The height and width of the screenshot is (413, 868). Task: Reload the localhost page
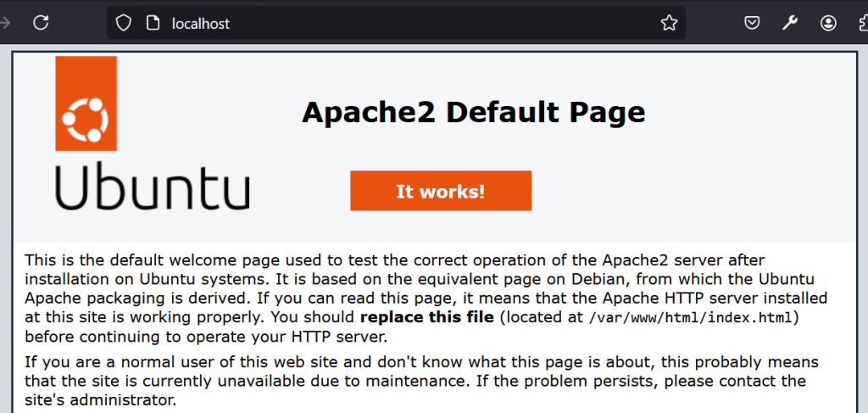click(41, 23)
